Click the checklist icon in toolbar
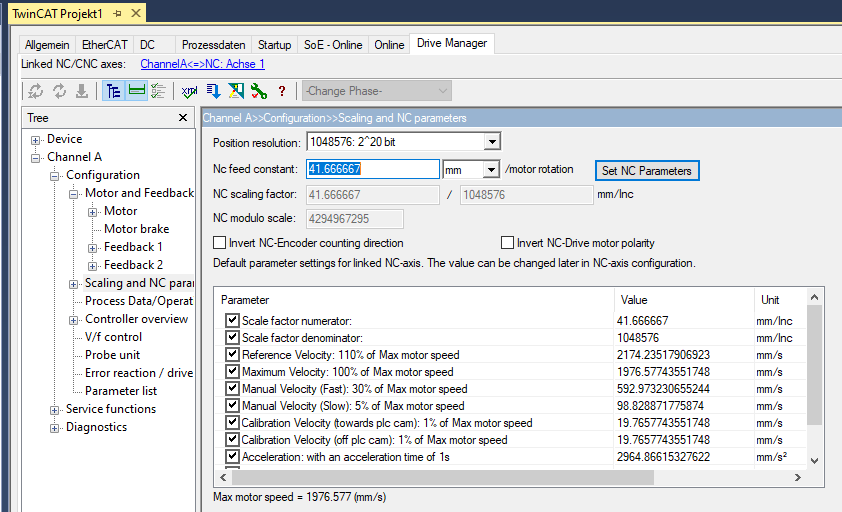The width and height of the screenshot is (842, 512). point(158,91)
